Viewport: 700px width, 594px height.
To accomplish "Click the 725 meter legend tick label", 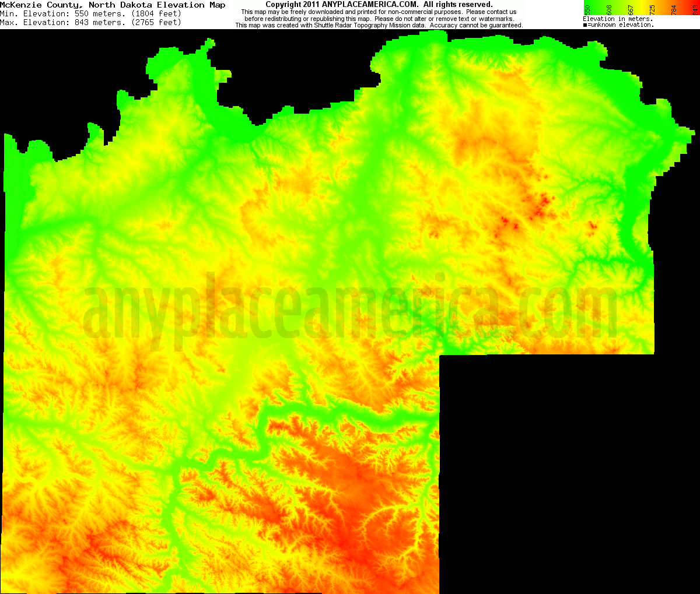I will point(652,9).
